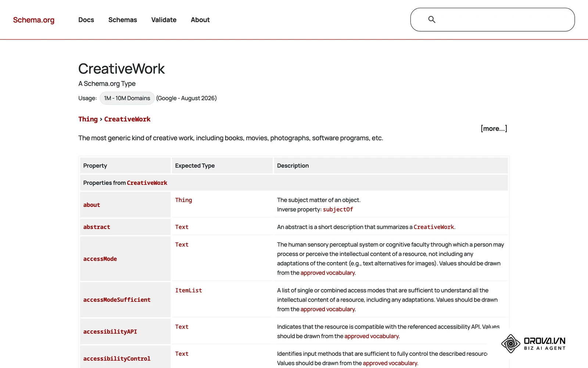
Task: Open Text expected type for abstract
Action: (182, 227)
